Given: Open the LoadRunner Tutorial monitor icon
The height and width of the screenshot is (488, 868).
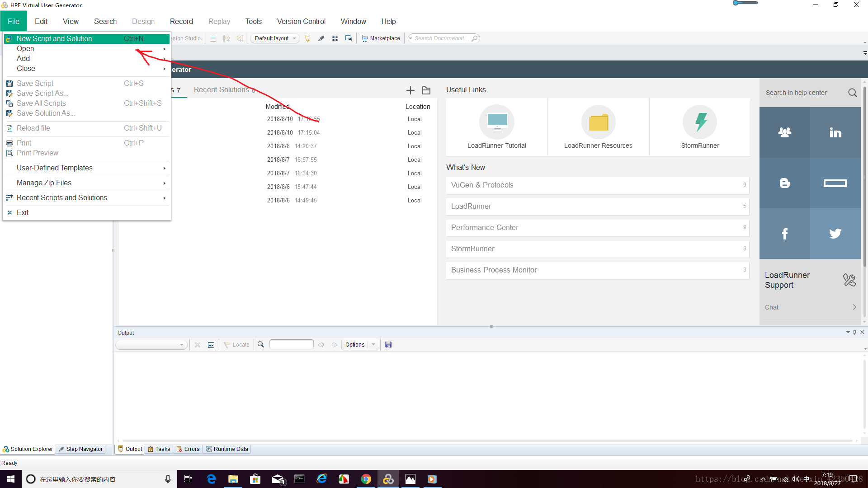Looking at the screenshot, I should 497,122.
